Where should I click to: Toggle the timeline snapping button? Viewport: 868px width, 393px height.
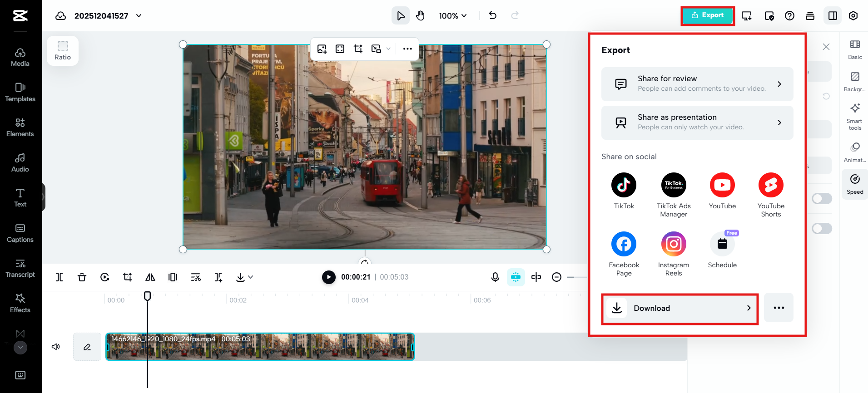coord(516,277)
